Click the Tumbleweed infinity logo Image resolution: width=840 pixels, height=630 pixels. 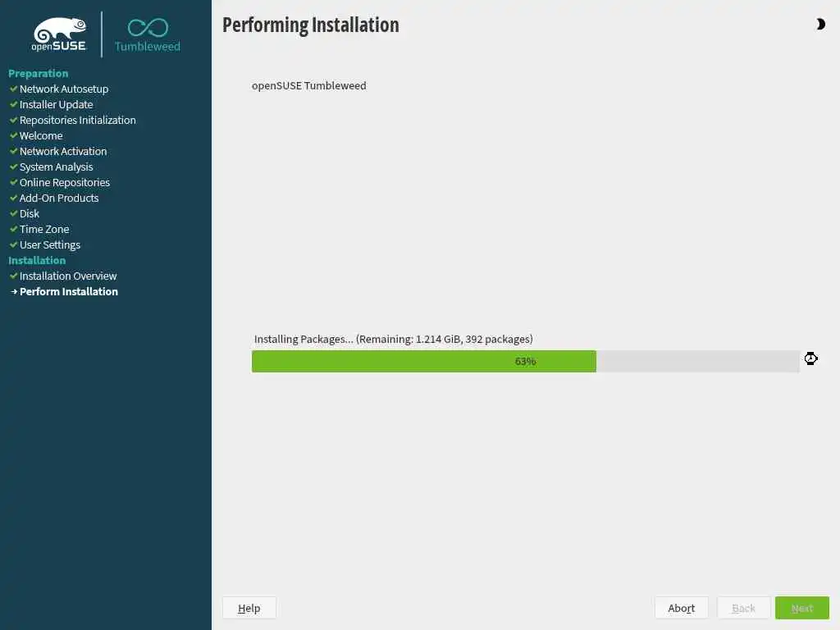(148, 34)
